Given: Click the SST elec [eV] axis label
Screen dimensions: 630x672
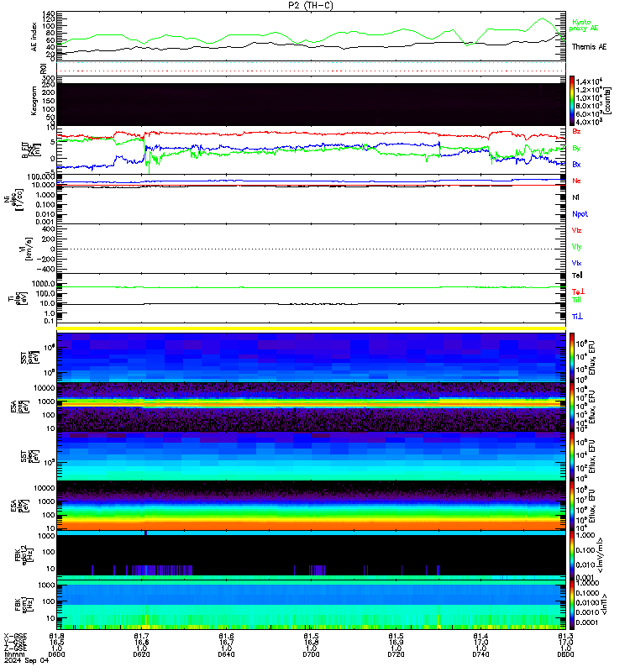Looking at the screenshot, I should 29,456.
